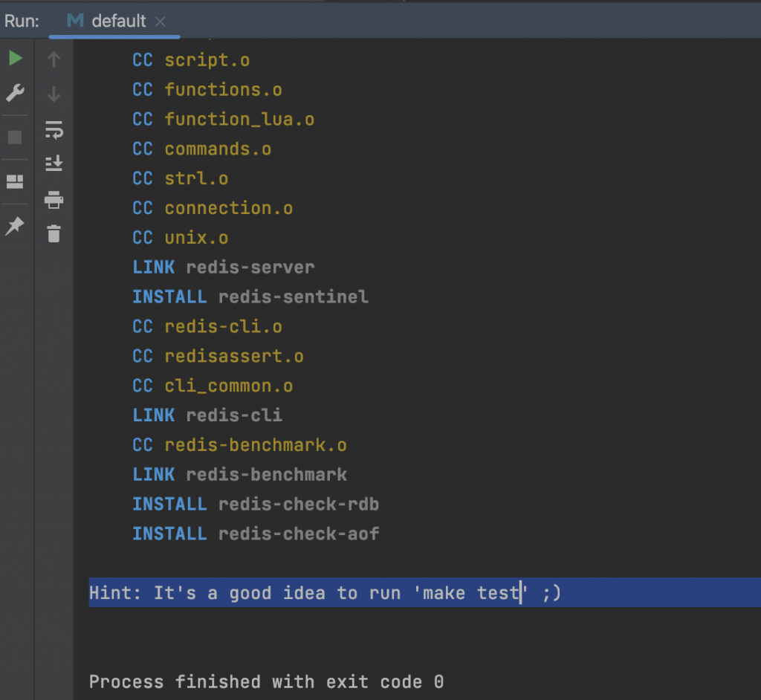Click the down arrow in console toolbar

54,94
